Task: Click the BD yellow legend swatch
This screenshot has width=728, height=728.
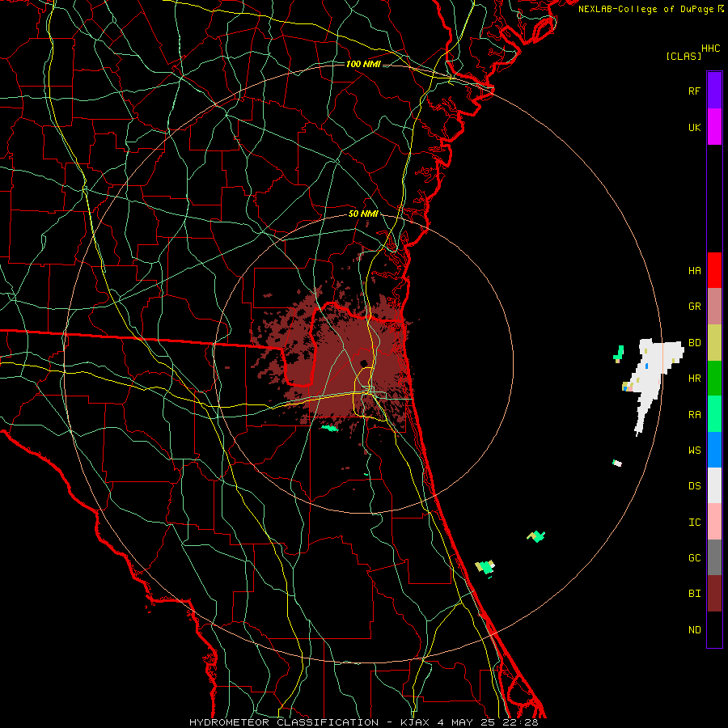Action: click(x=714, y=343)
